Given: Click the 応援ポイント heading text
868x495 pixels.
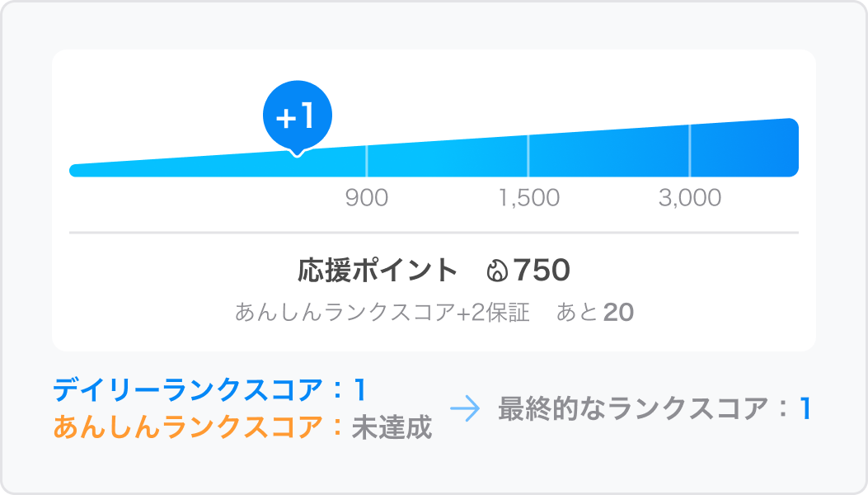Looking at the screenshot, I should 378,271.
